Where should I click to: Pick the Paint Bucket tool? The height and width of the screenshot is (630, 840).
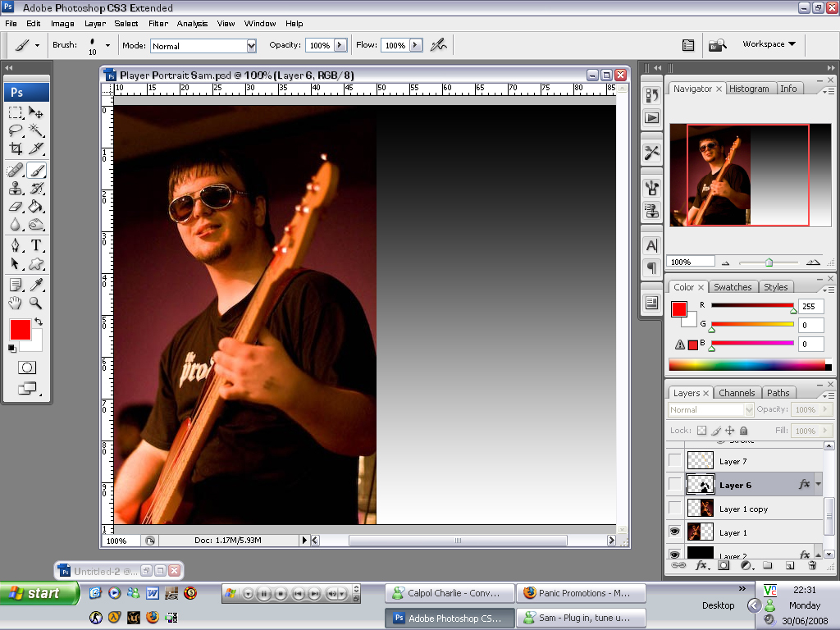tap(36, 206)
